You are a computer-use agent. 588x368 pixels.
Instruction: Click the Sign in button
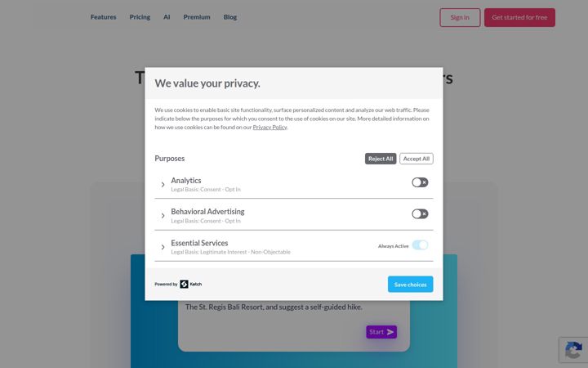pos(460,18)
